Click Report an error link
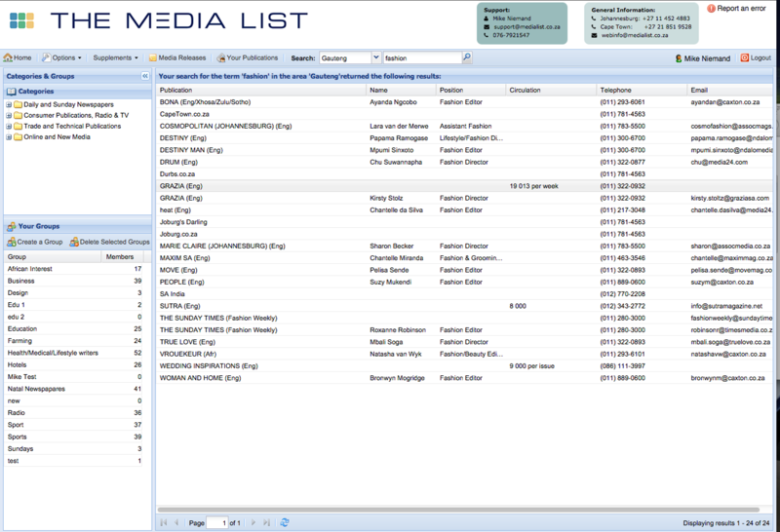The width and height of the screenshot is (780, 532). point(737,9)
